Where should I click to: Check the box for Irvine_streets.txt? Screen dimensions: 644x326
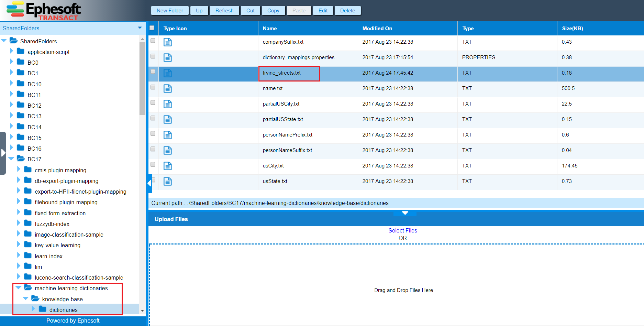[153, 72]
